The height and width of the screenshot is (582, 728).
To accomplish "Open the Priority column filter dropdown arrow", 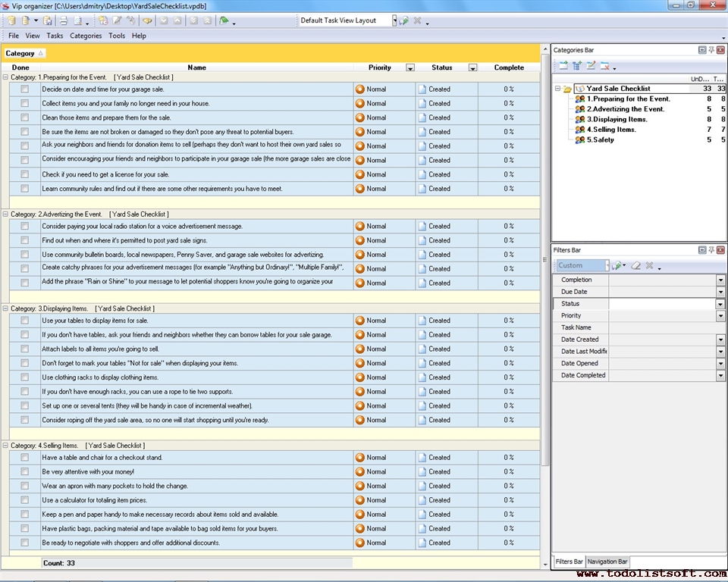I will click(410, 67).
